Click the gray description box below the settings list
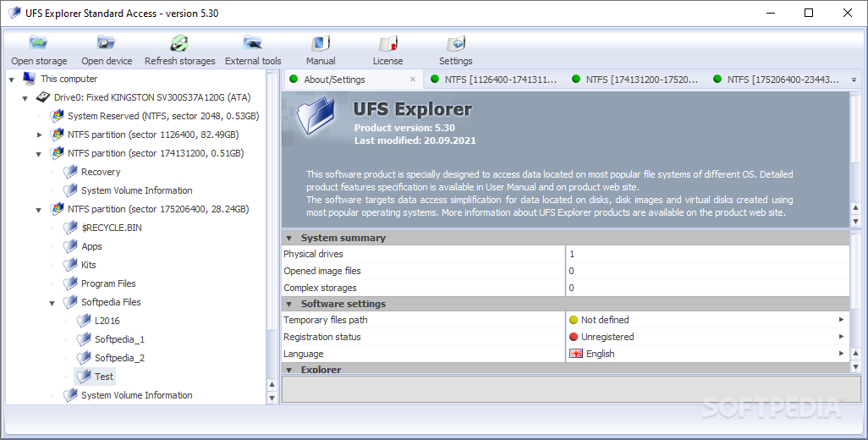The width and height of the screenshot is (868, 440). (x=571, y=389)
